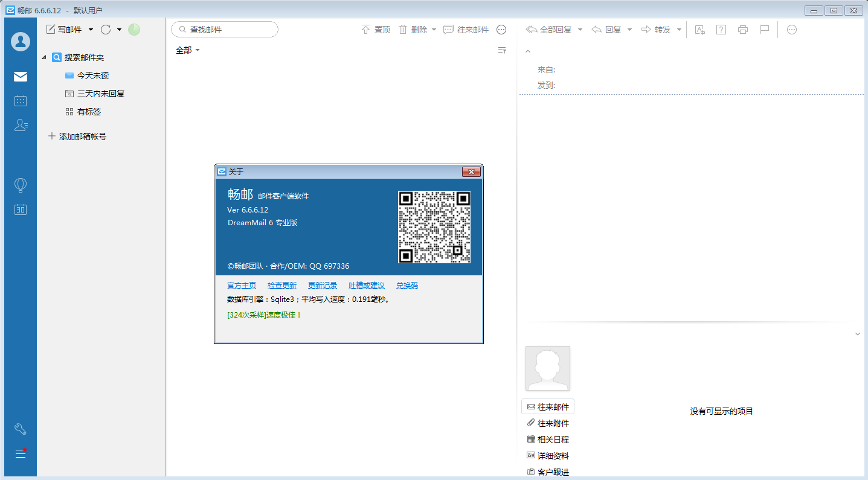Click the hot-air balloon sidebar icon
Screen dimensions: 868x480
pyautogui.click(x=21, y=185)
